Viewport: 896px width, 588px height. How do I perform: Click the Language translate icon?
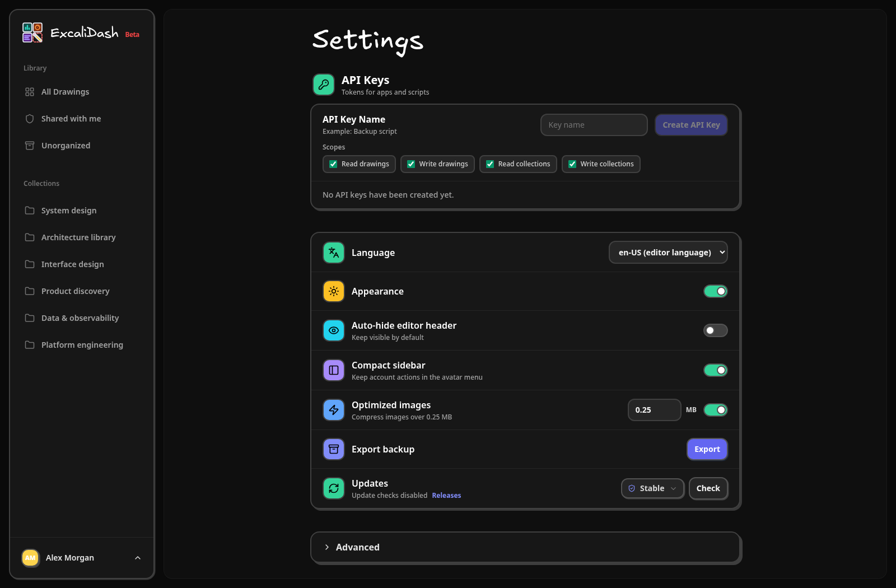(x=334, y=253)
